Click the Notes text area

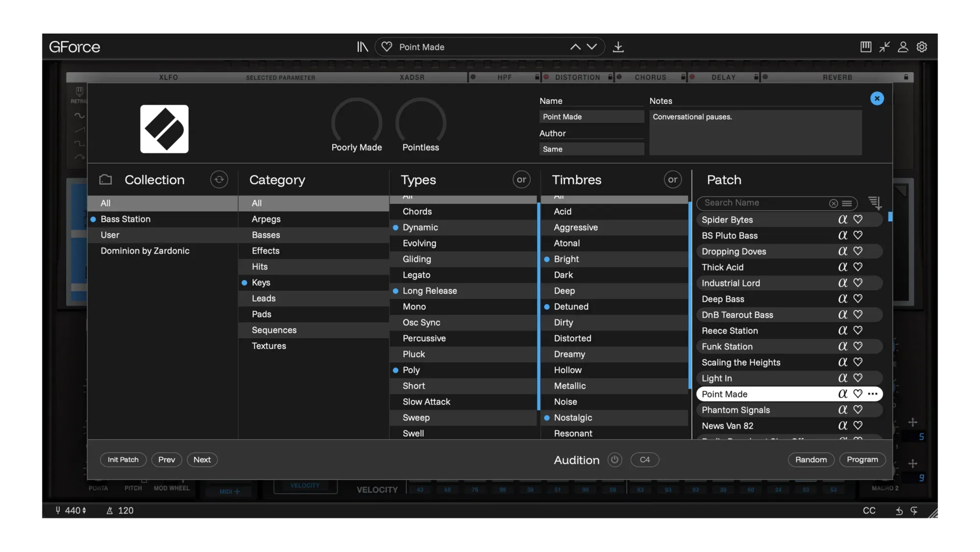click(756, 132)
